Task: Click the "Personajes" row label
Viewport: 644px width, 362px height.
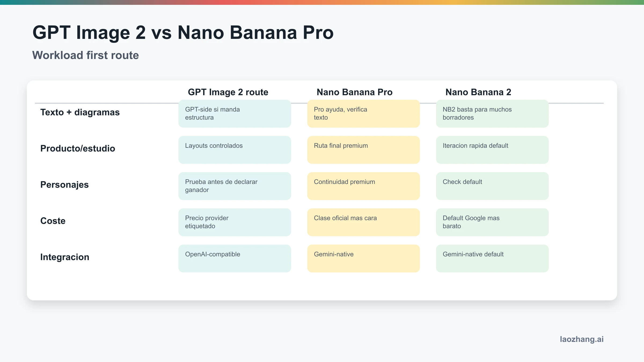Action: pyautogui.click(x=64, y=185)
